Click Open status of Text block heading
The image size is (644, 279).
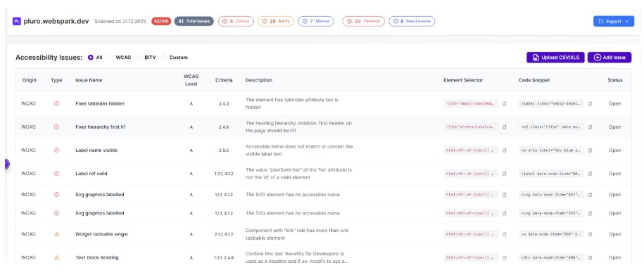(x=615, y=258)
